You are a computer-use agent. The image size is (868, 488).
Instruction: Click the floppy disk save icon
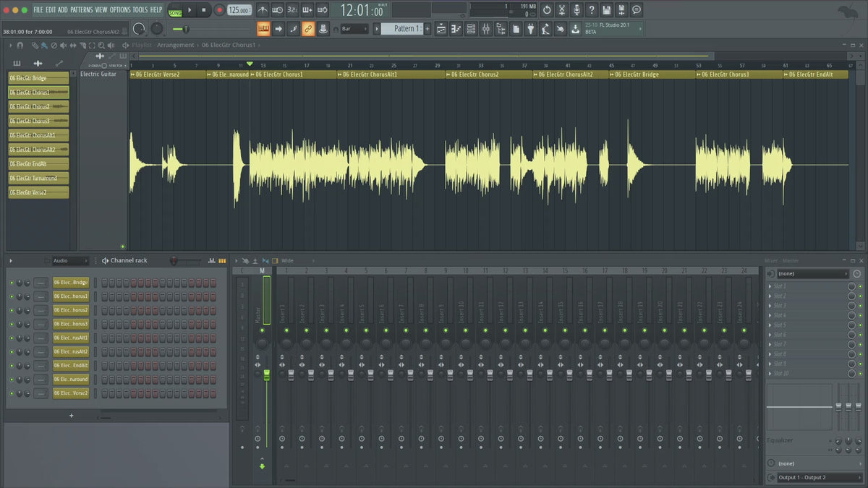(606, 10)
